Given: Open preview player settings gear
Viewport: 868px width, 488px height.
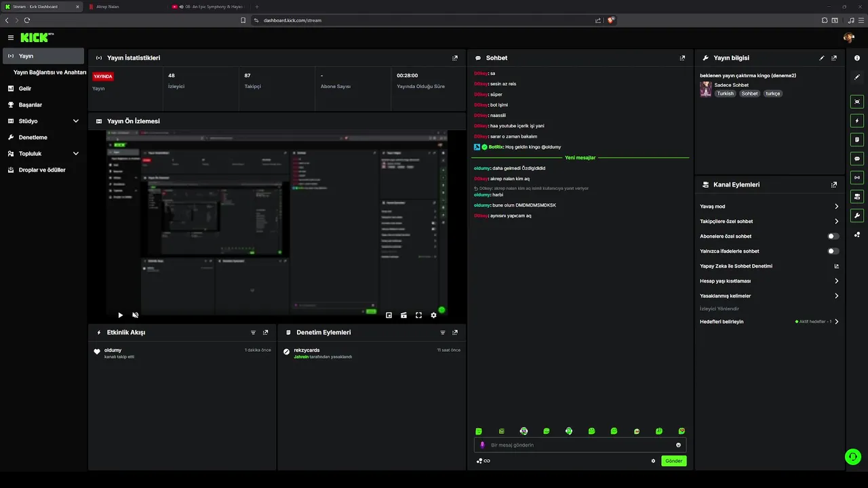Looking at the screenshot, I should click(x=434, y=315).
